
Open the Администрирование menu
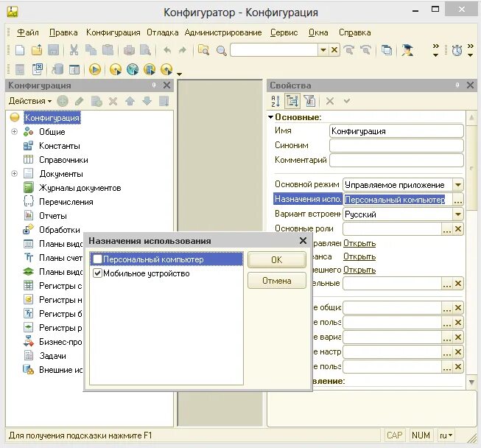pyautogui.click(x=223, y=32)
